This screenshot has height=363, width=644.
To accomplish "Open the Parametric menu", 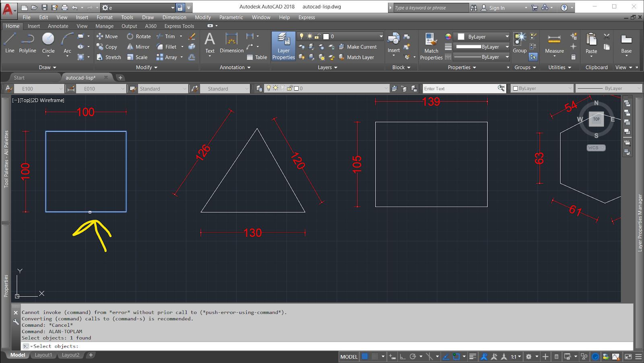I will click(231, 17).
